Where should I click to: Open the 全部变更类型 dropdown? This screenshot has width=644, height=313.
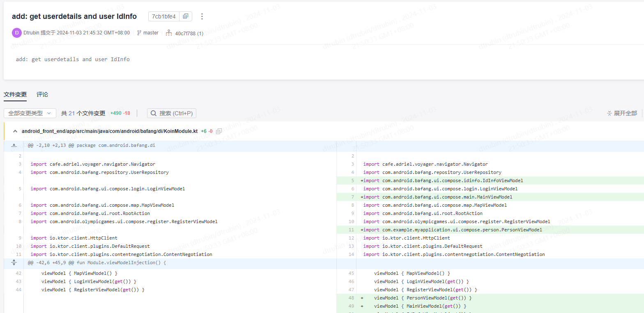coord(30,113)
